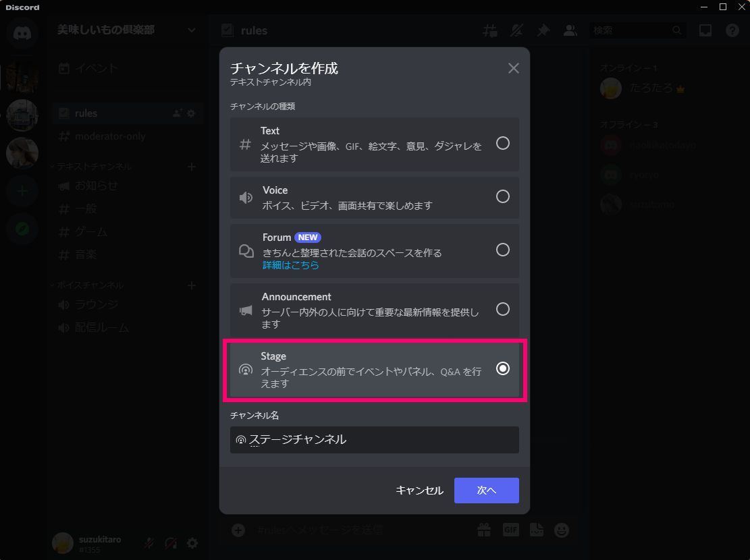
Task: Open the emoji picker icon
Action: click(562, 530)
